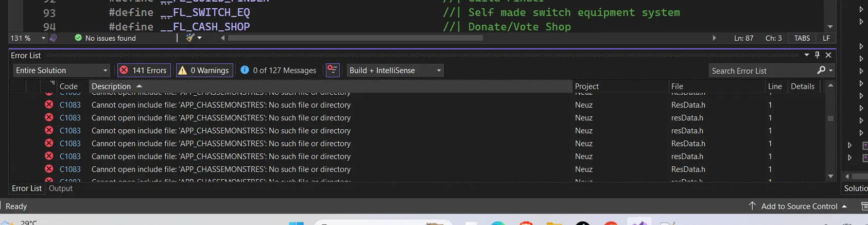The width and height of the screenshot is (868, 225).
Task: Expand the Add to Source Control menu arrow
Action: (844, 206)
